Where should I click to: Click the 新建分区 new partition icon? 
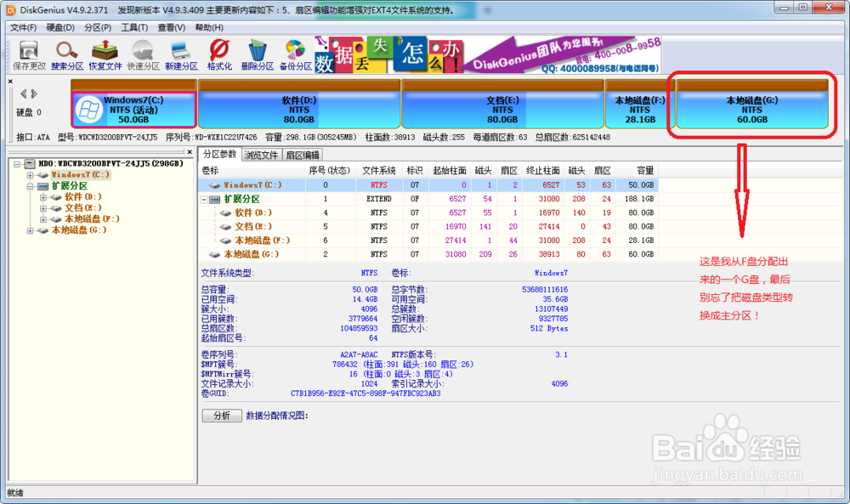[x=181, y=55]
